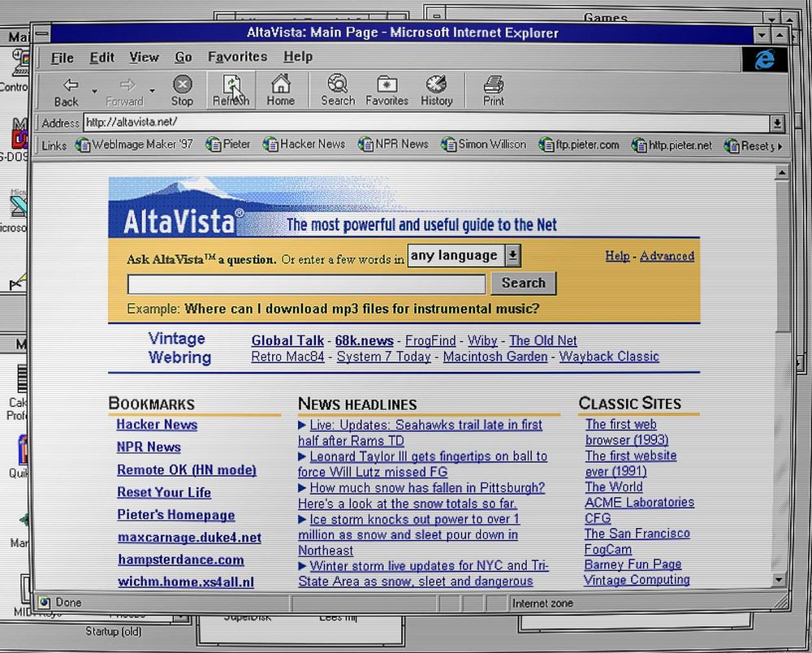This screenshot has height=653, width=812.
Task: Open Remote OK (HN mode) bookmark
Action: point(187,469)
